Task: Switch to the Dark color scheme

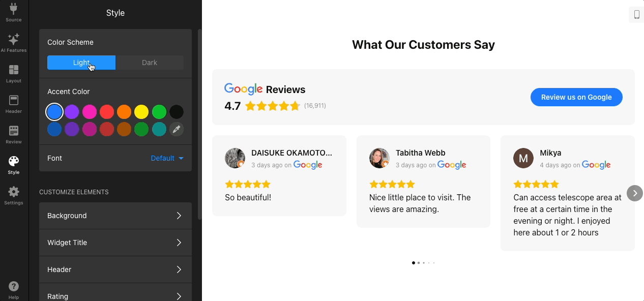Action: (x=150, y=62)
